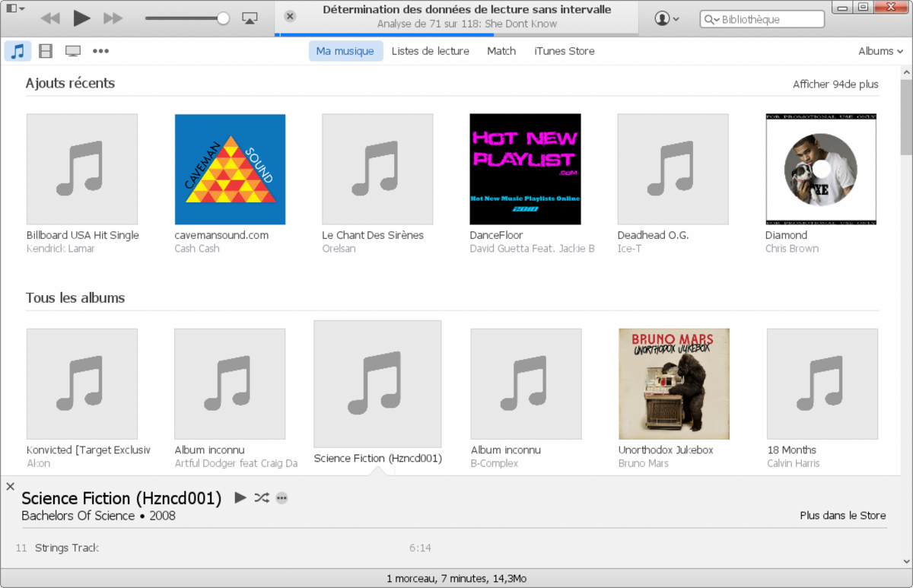The width and height of the screenshot is (913, 588).
Task: Open the Billboard USA Hit Single album
Action: point(82,169)
